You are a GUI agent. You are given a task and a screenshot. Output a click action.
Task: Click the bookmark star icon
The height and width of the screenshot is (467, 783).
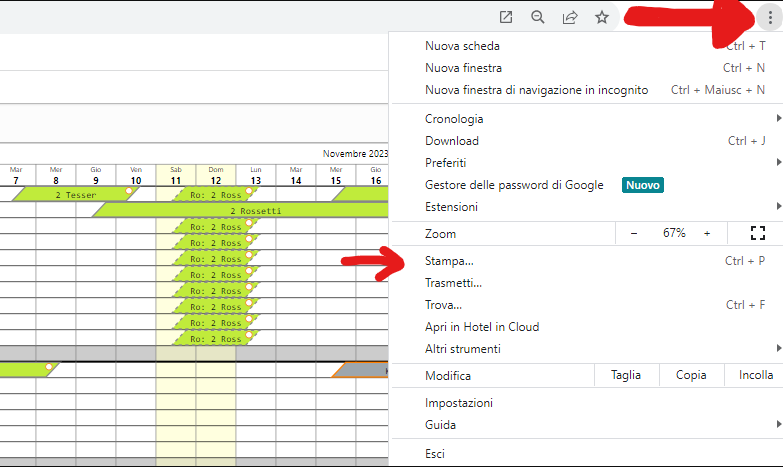click(602, 17)
